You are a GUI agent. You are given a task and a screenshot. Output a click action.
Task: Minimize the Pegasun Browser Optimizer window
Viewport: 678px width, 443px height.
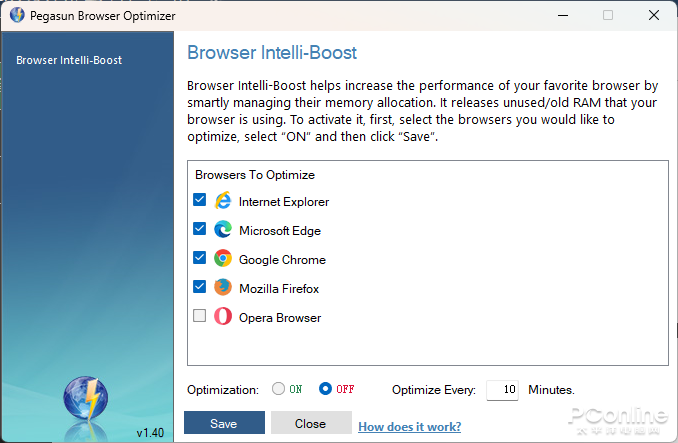coord(563,16)
